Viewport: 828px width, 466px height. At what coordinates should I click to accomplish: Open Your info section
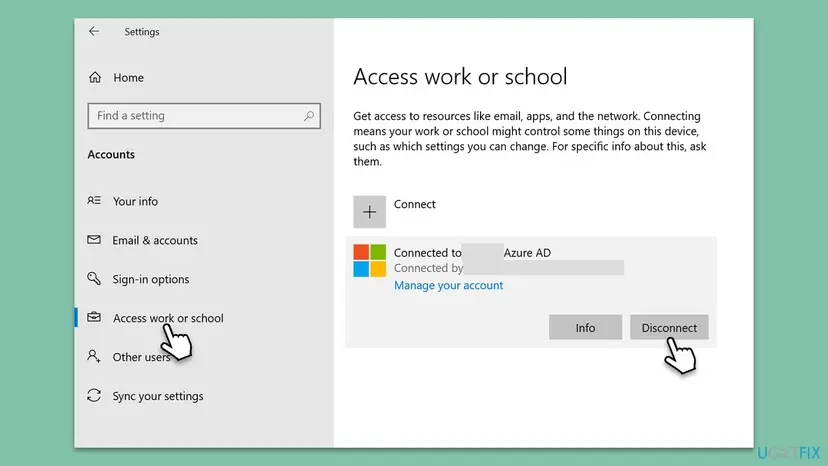click(135, 201)
